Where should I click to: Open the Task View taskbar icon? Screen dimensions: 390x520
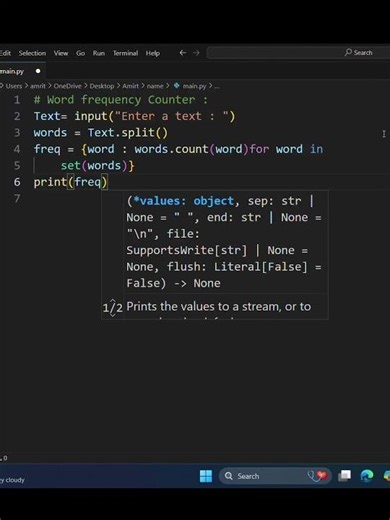coord(345,476)
